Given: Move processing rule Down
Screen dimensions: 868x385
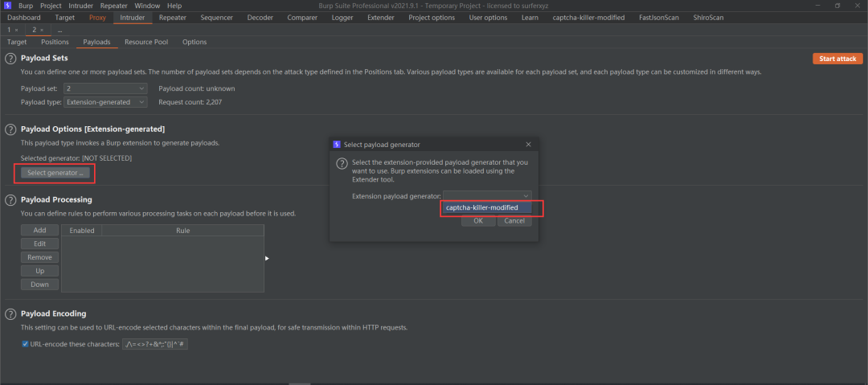Looking at the screenshot, I should point(40,285).
